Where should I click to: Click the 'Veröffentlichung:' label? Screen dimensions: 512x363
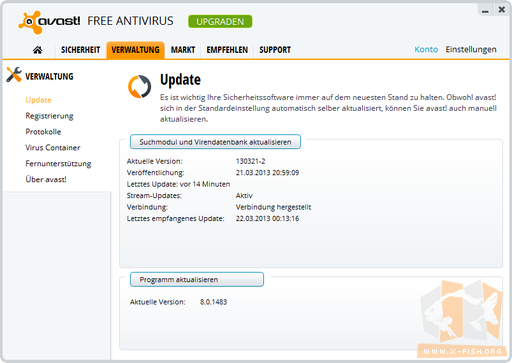155,173
